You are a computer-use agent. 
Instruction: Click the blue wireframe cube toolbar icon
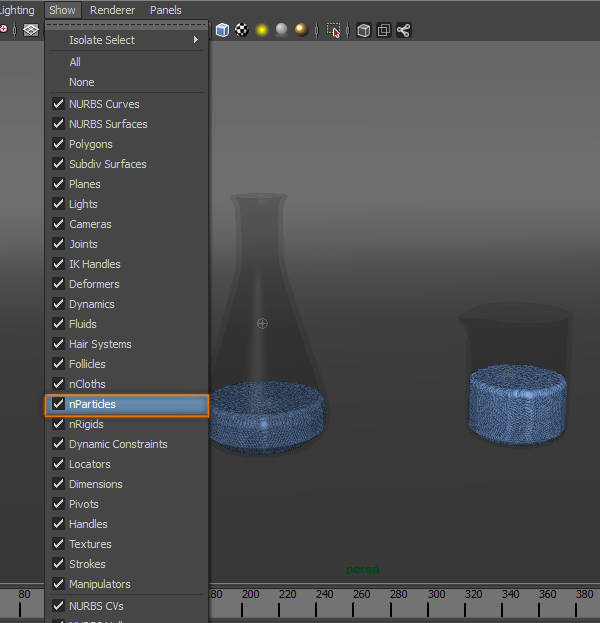[222, 30]
